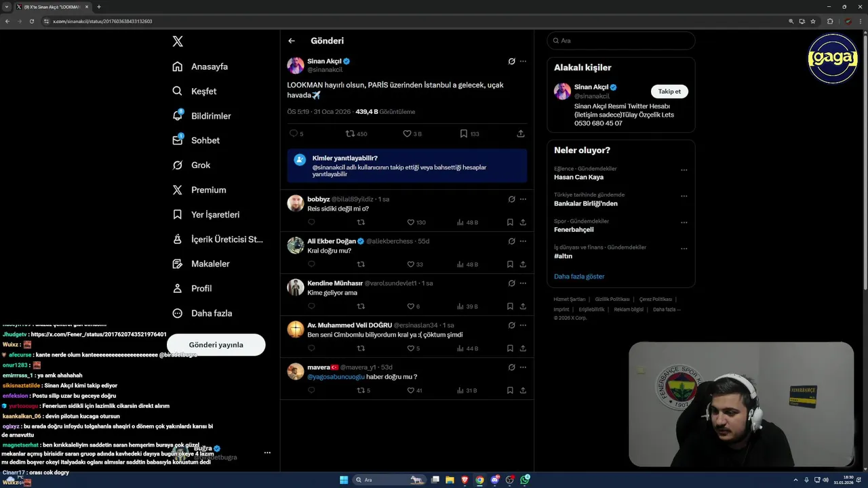Open more options on Muhammed Veli DOĞRU's reply
Screen dimensions: 868x488
523,325
